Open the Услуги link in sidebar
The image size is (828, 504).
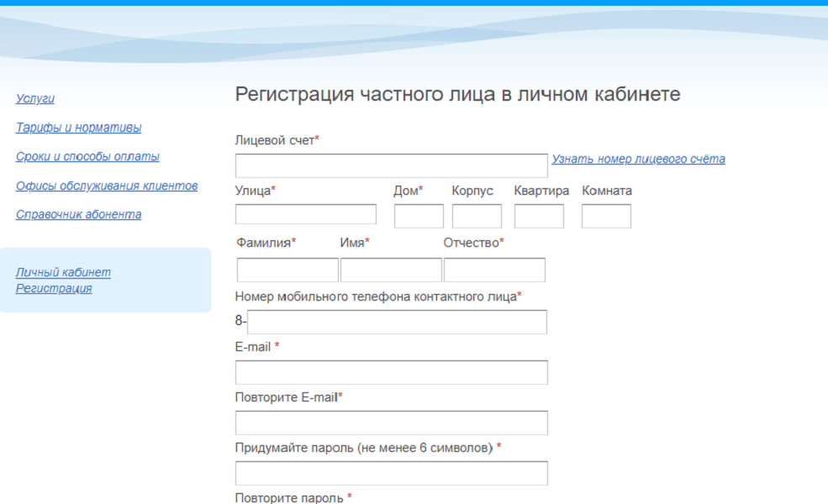coord(34,98)
